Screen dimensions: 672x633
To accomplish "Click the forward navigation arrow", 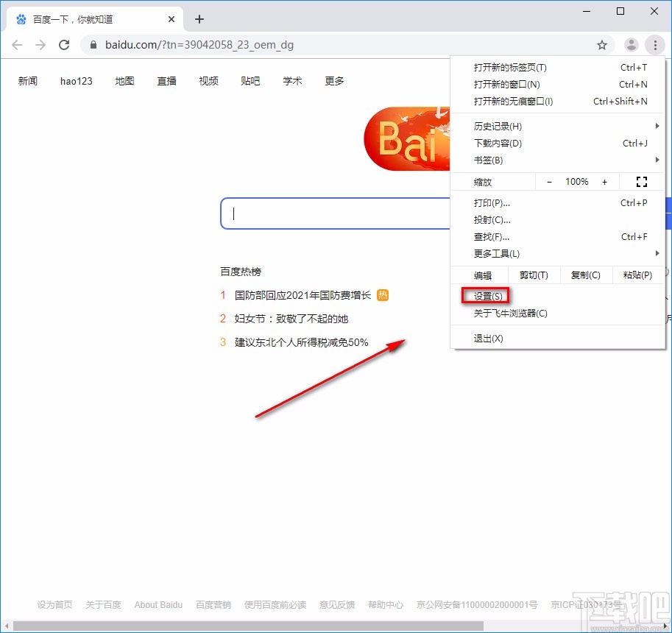I will click(40, 44).
